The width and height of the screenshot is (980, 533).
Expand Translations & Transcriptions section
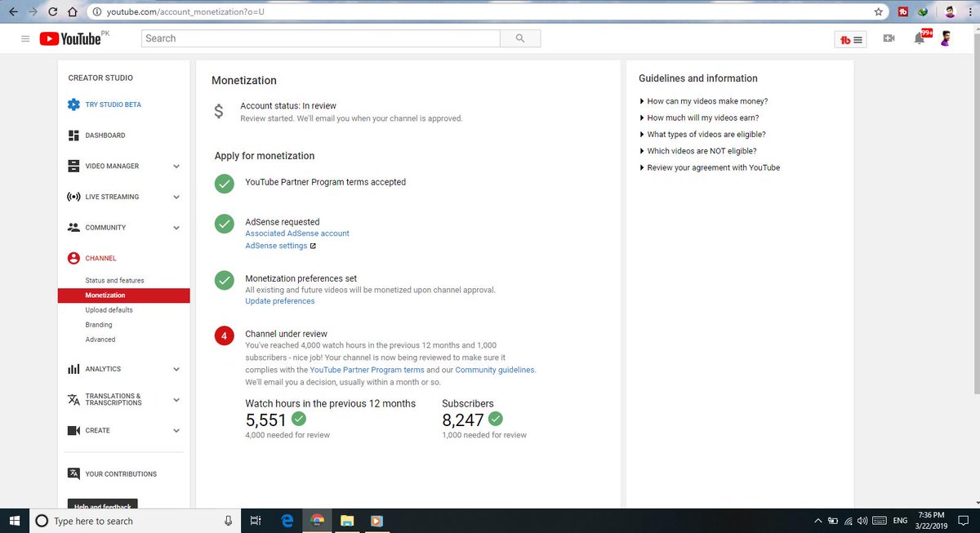pos(176,400)
